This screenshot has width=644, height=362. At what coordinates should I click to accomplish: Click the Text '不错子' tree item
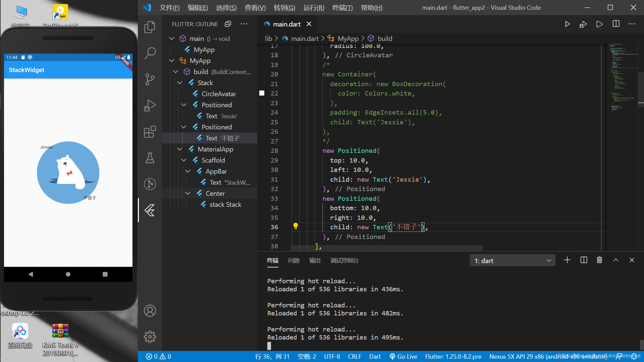click(223, 138)
